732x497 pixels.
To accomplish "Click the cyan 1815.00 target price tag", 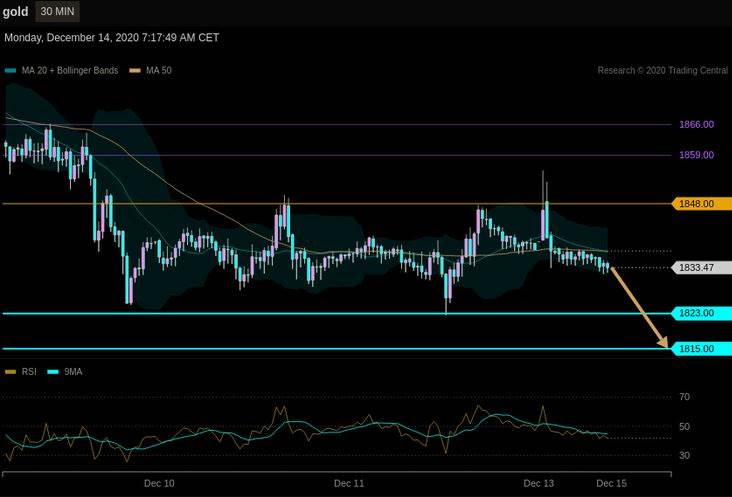I will click(702, 349).
